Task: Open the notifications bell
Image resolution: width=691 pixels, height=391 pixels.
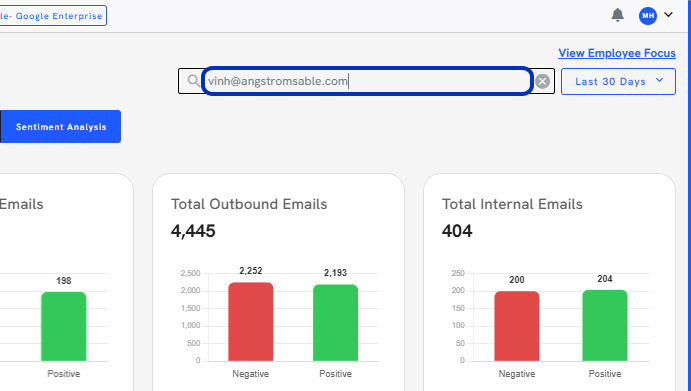Action: point(617,15)
